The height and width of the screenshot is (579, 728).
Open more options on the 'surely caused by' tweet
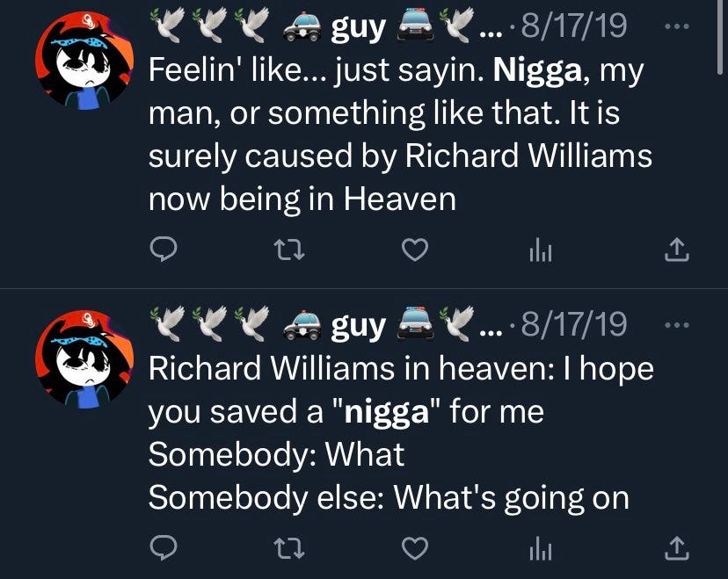[676, 26]
